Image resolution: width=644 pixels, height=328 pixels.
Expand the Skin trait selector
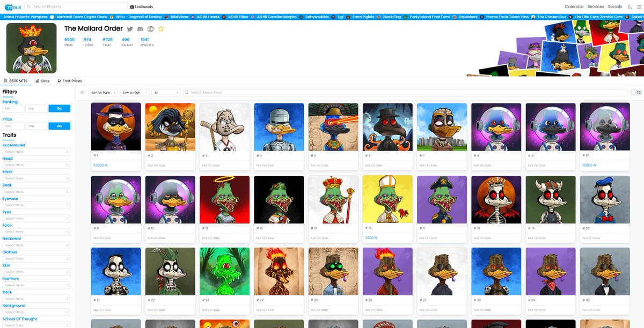tap(36, 272)
